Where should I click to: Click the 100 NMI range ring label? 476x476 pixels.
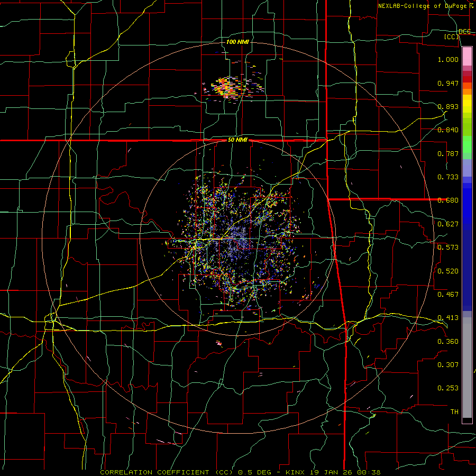(x=237, y=42)
